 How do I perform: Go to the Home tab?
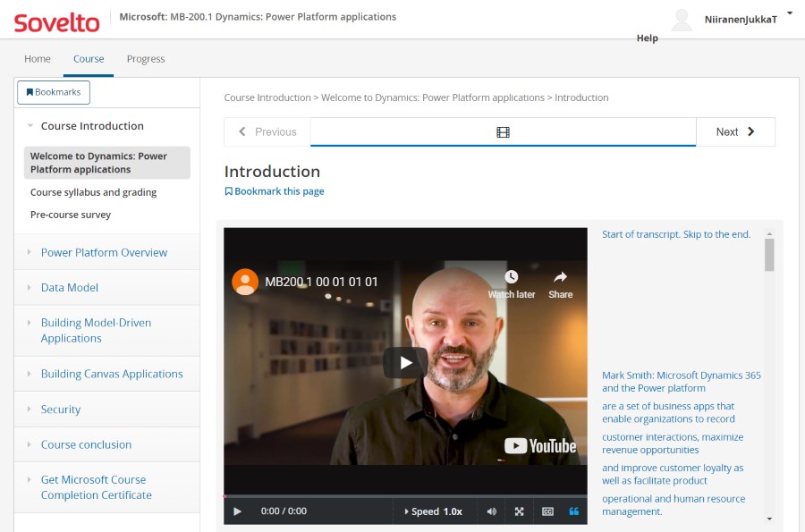point(38,58)
